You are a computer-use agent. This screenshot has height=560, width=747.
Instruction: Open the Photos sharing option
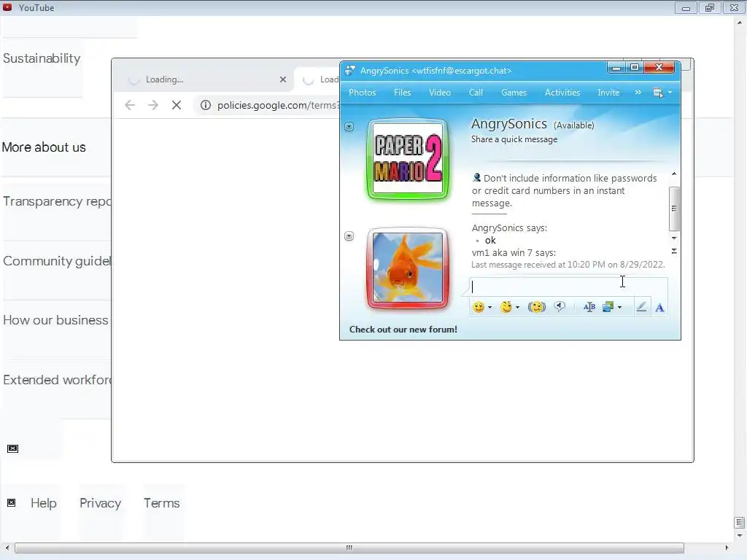click(362, 93)
